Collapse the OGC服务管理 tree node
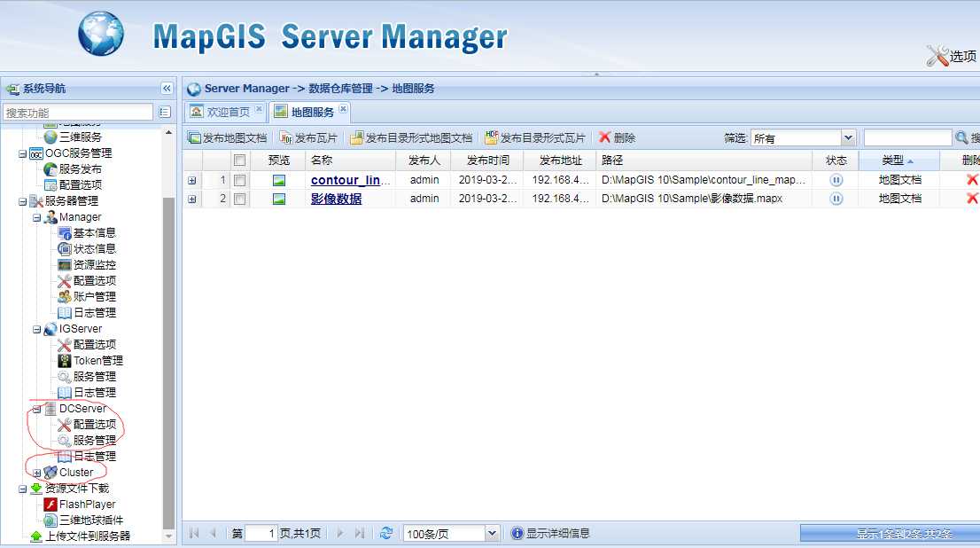980x548 pixels. click(22, 153)
